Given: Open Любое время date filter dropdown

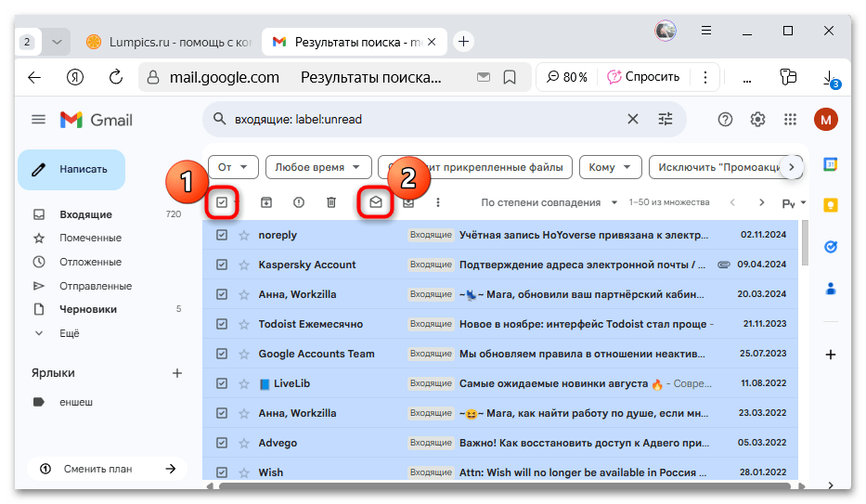Looking at the screenshot, I should (x=318, y=167).
